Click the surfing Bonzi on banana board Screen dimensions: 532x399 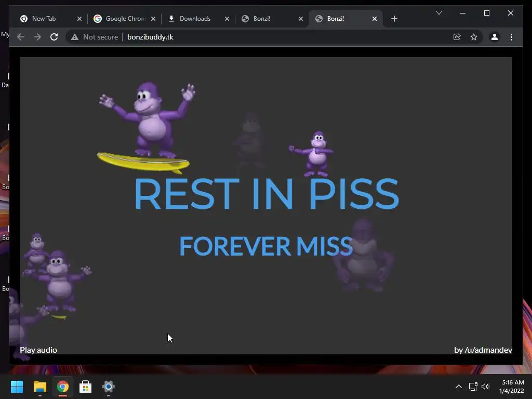[146, 127]
